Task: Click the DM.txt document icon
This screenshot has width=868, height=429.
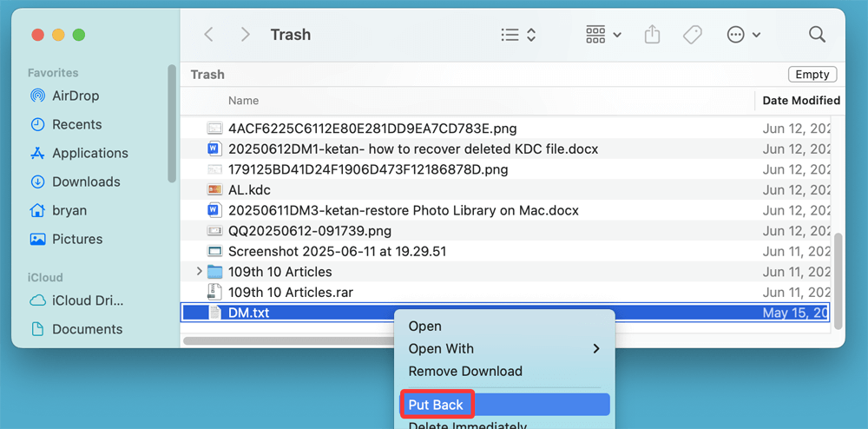Action: tap(214, 313)
